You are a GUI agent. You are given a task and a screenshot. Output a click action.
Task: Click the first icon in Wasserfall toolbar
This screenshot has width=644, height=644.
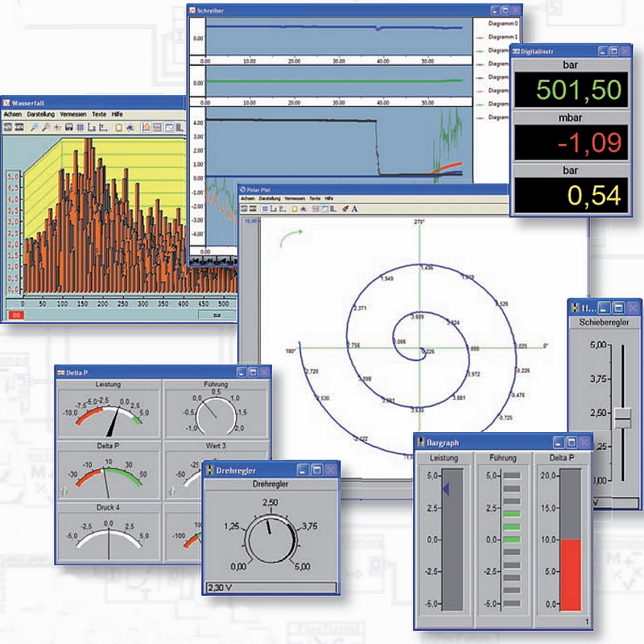(x=7, y=127)
